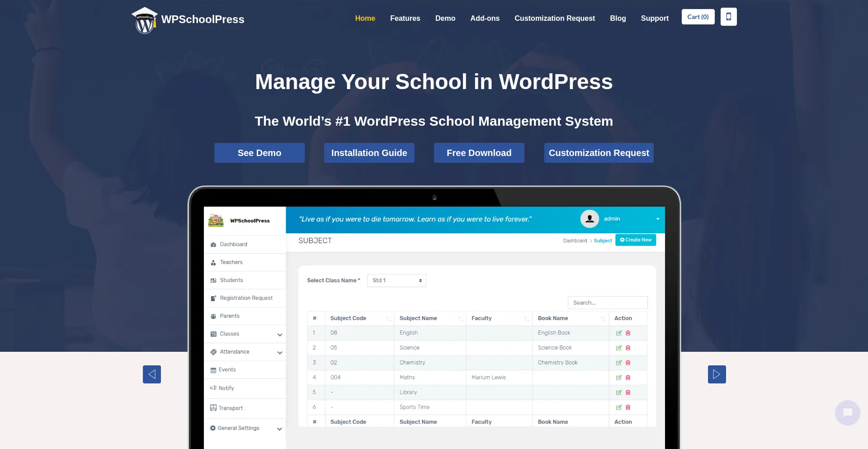Image resolution: width=868 pixels, height=449 pixels.
Task: Click the Create New button
Action: (636, 240)
